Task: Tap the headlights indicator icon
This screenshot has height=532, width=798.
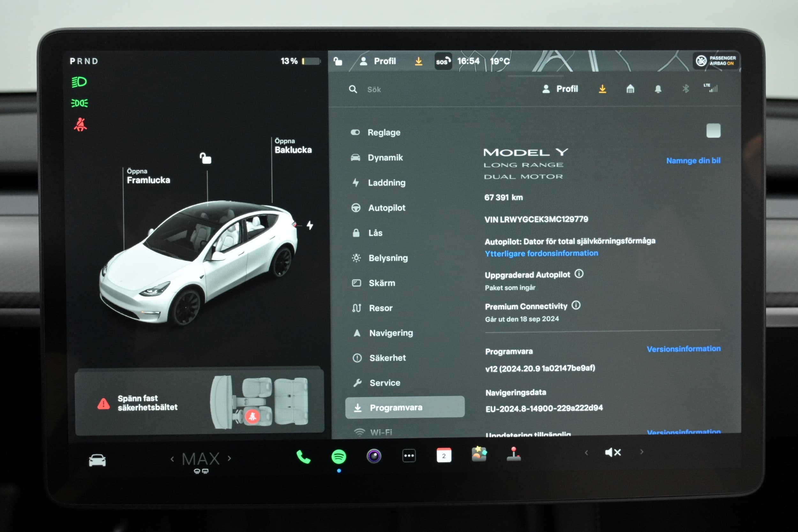Action: point(79,82)
